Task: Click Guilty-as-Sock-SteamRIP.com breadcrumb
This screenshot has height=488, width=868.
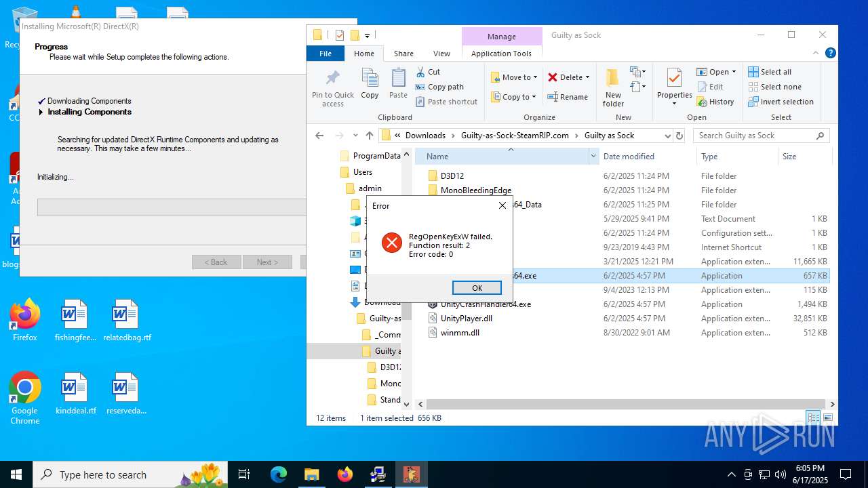Action: (515, 136)
